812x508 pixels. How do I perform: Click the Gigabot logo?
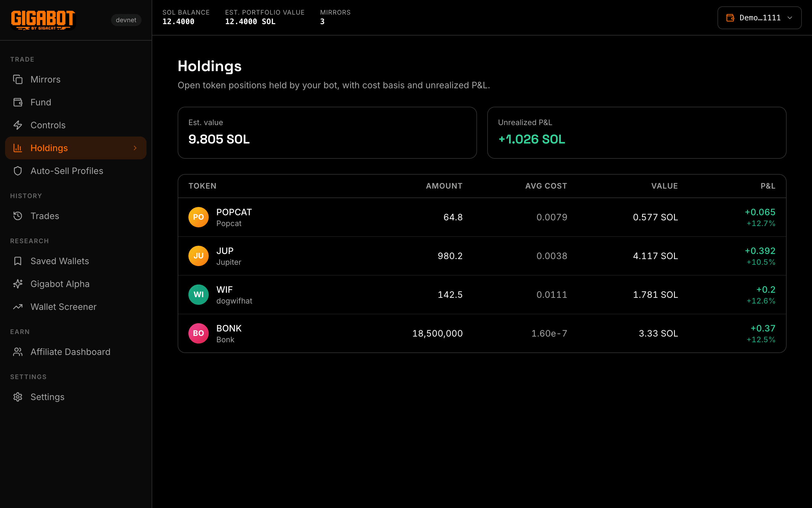43,20
